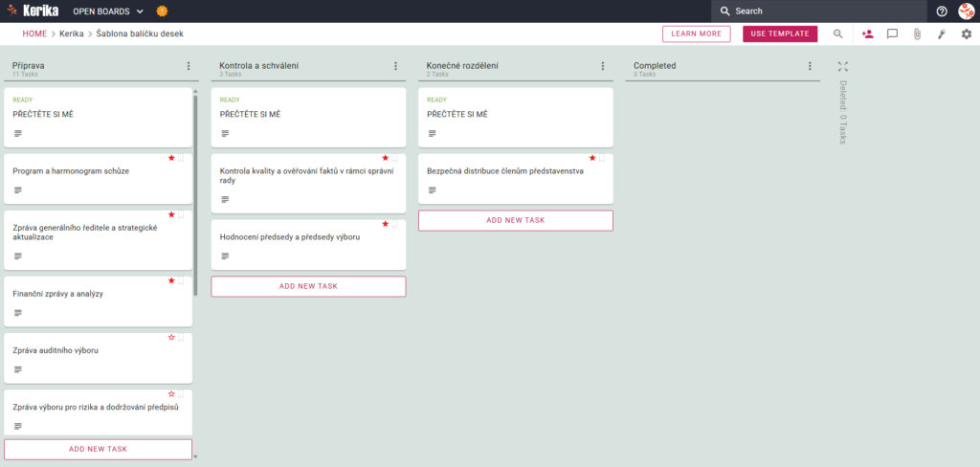Toggle bookmark on Hodnocení předsedy card
Screen dimensions: 980x467
point(395,224)
